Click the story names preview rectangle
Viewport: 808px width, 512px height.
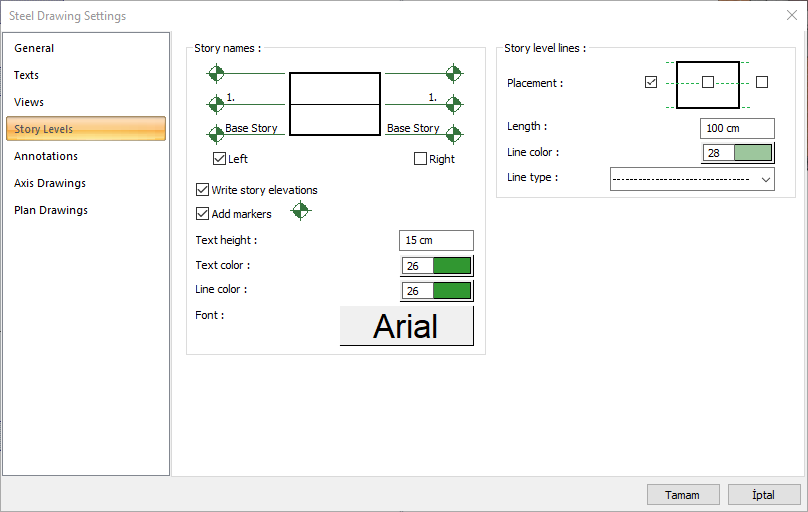pyautogui.click(x=335, y=104)
